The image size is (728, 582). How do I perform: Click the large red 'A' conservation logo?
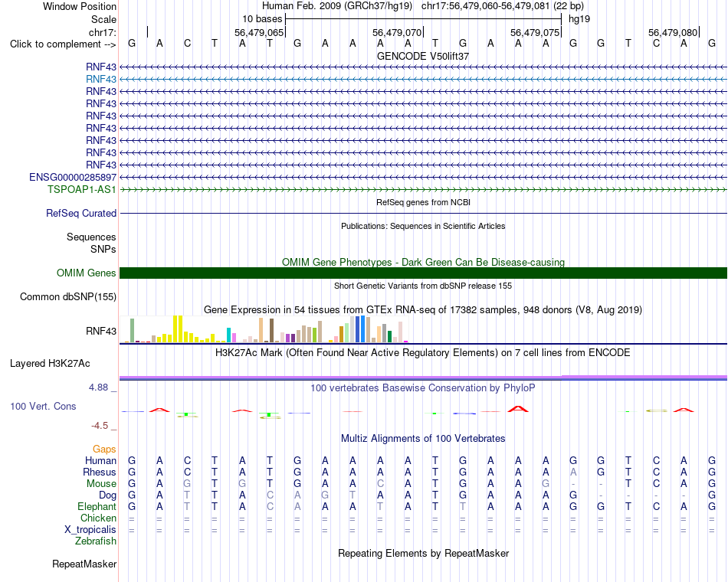pos(518,409)
